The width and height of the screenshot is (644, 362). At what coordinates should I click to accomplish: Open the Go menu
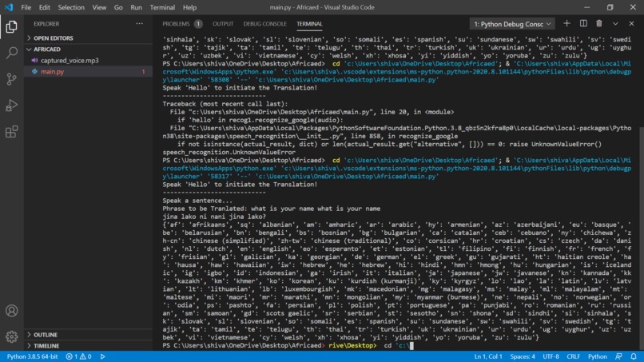[118, 7]
